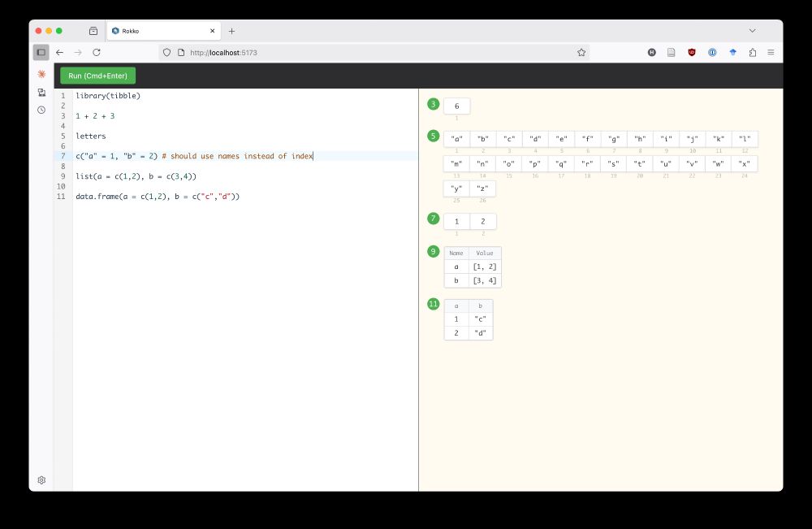Click the "m" cell in letters output
Screen dimensions: 812x529
click(x=456, y=163)
